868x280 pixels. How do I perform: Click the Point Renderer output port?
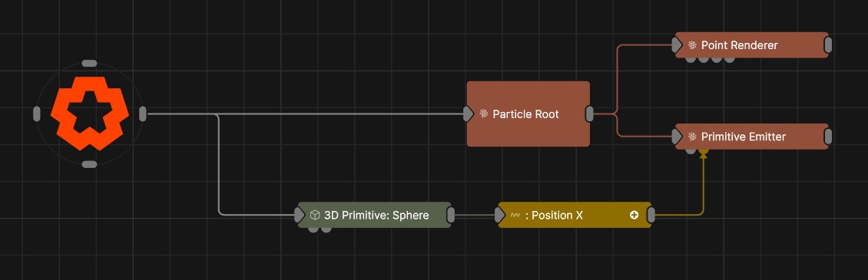(828, 44)
